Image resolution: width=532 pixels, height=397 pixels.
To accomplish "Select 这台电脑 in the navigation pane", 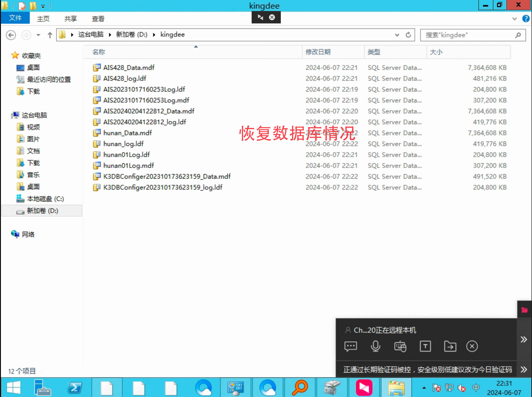I will [34, 115].
